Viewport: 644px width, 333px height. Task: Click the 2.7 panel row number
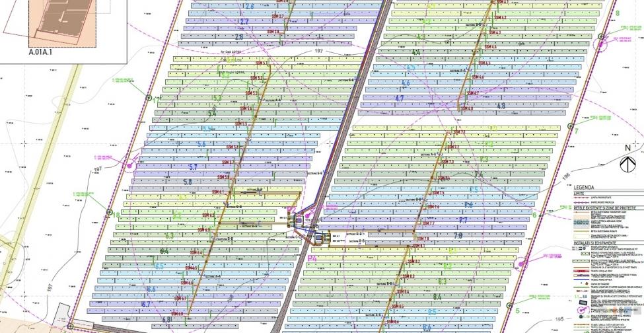click(x=244, y=22)
